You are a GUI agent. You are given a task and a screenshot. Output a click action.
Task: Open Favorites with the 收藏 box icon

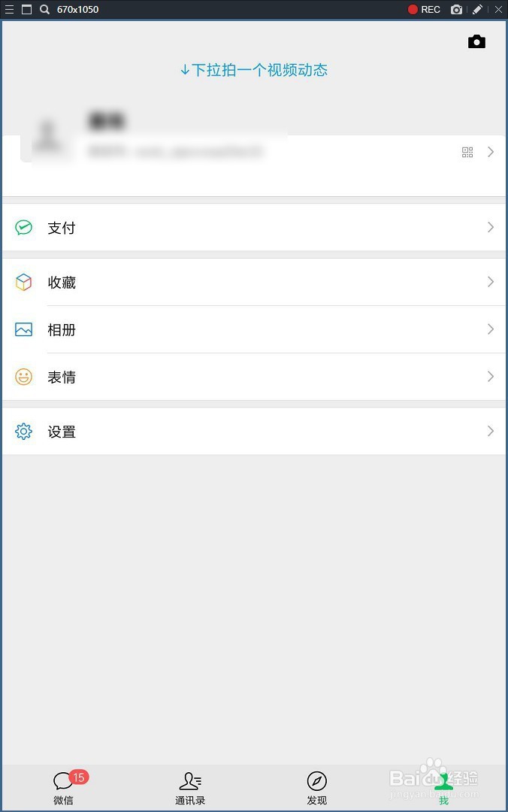23,282
